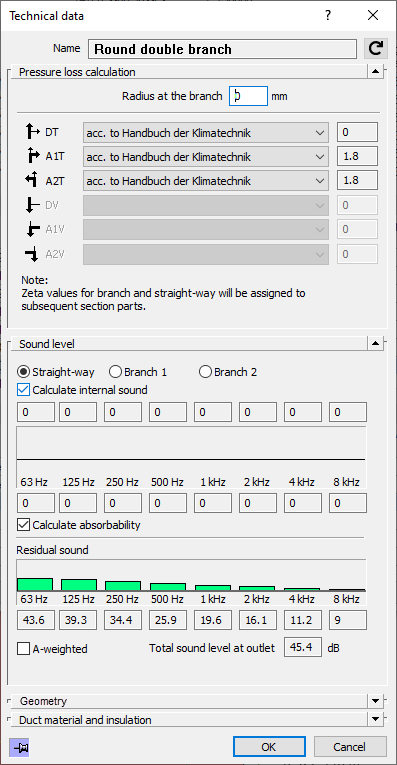Screen dimensions: 397x765
Task: Click the residual sound 9 value at 8 kHz
Action: (x=348, y=620)
